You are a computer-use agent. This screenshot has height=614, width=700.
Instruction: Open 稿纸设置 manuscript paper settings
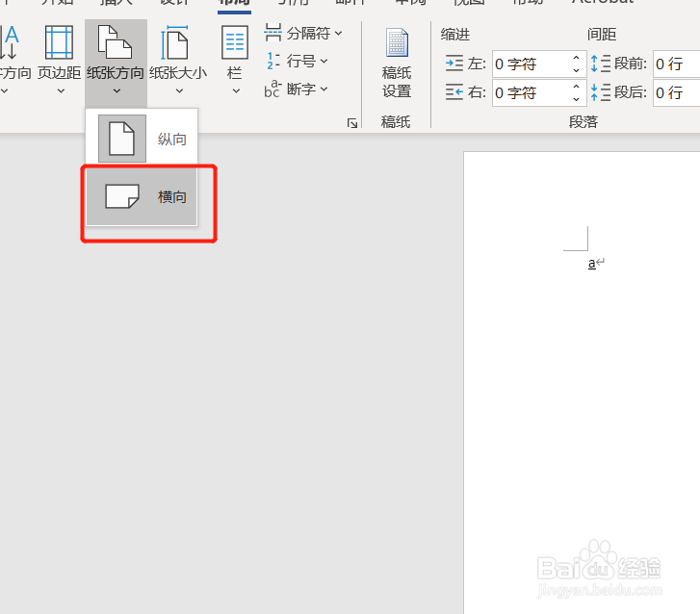pos(397,63)
